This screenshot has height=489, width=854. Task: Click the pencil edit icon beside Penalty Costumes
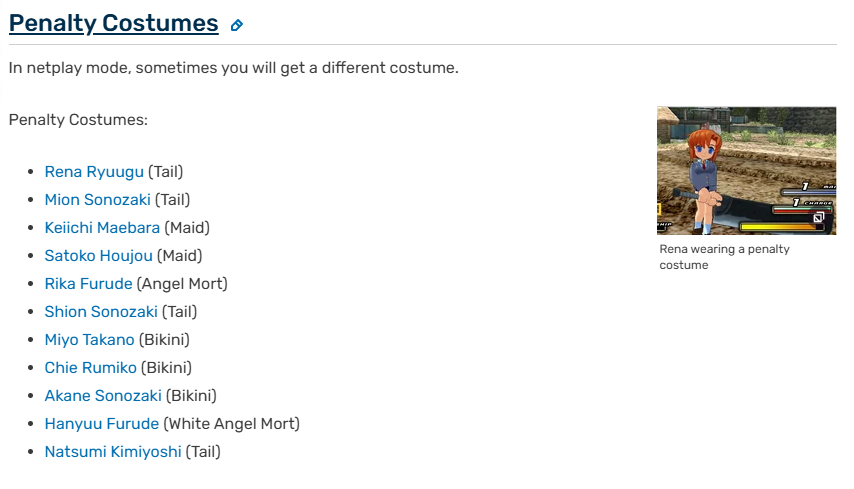coord(237,25)
